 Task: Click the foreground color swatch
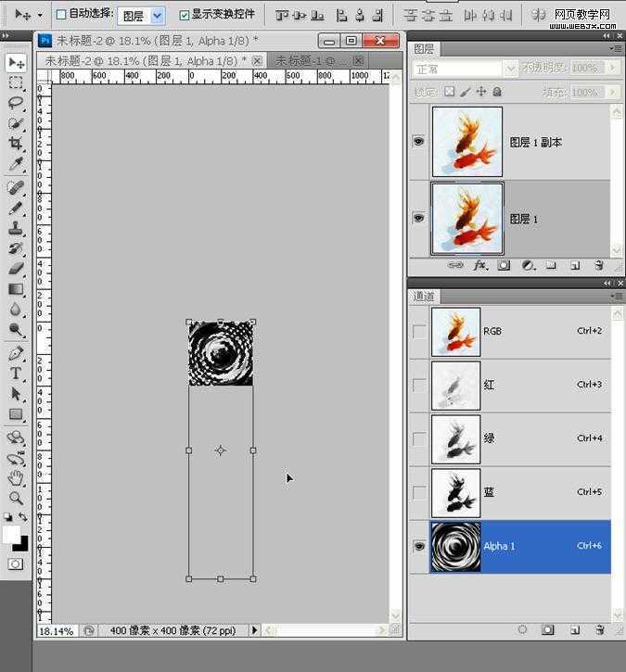[x=11, y=534]
